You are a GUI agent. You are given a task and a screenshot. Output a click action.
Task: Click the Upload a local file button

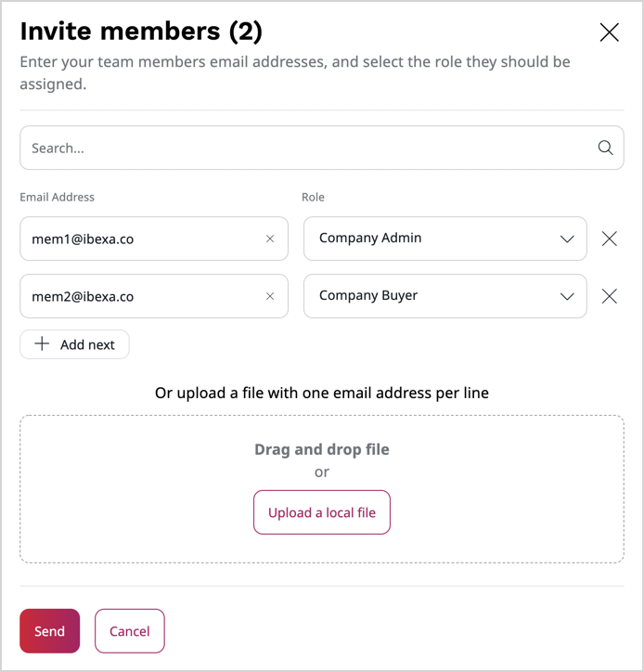(322, 512)
